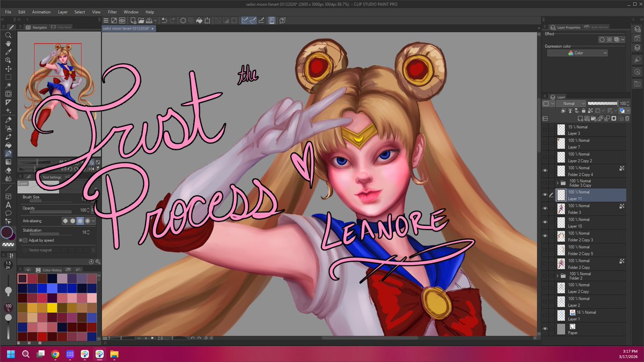Select the Balloon tool
Viewport: 644px width, 362px height.
coord(8,212)
